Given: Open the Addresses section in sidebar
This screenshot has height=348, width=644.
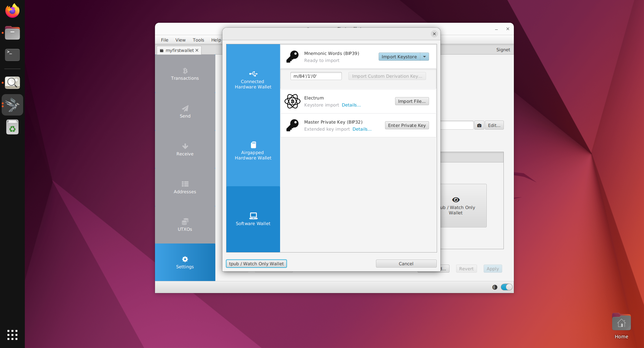Looking at the screenshot, I should [x=185, y=188].
